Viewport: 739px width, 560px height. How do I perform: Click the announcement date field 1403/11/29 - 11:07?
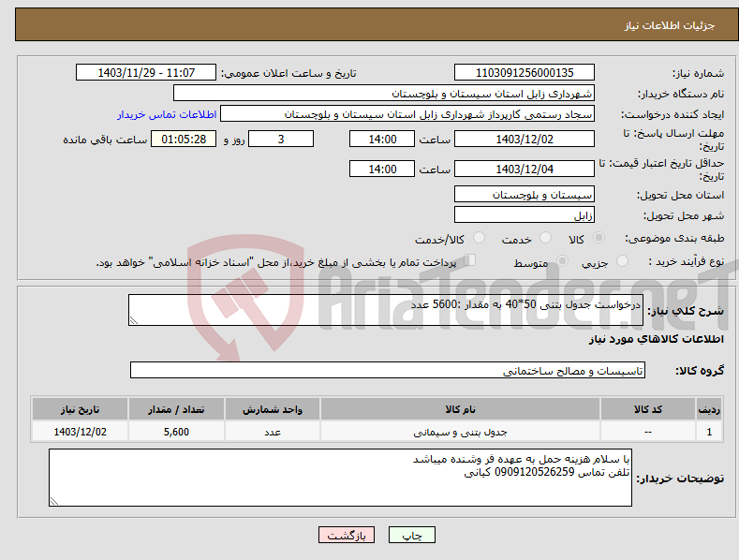click(x=146, y=73)
